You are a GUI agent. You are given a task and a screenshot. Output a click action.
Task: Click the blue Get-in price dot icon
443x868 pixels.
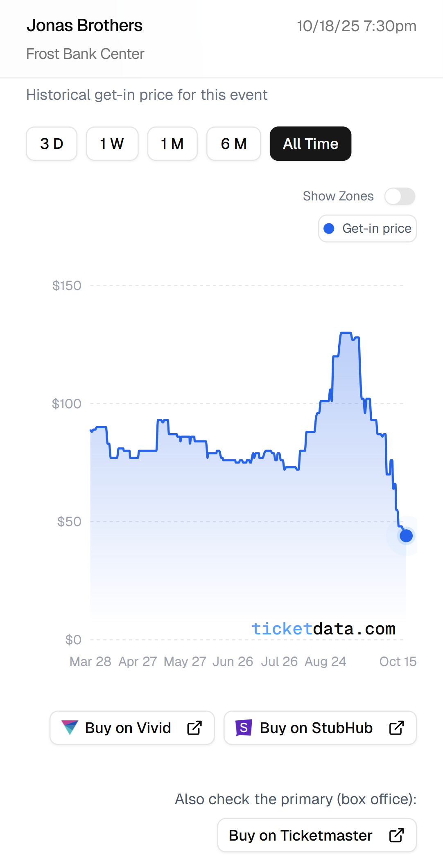tap(330, 228)
